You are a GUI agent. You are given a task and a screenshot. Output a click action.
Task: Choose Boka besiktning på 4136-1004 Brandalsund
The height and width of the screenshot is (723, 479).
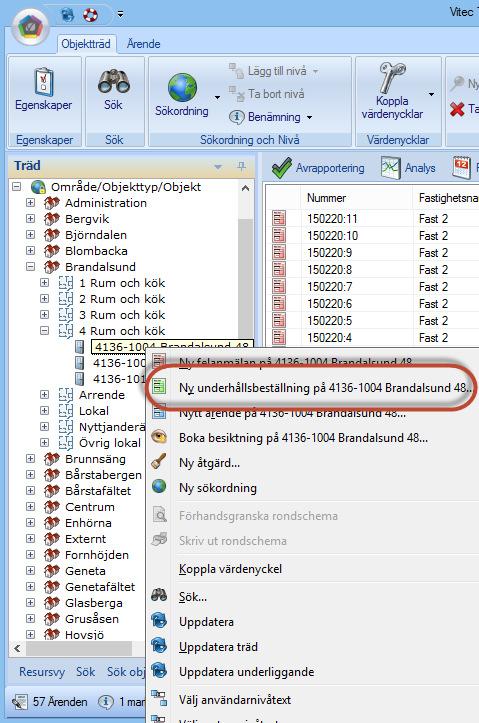pos(303,438)
